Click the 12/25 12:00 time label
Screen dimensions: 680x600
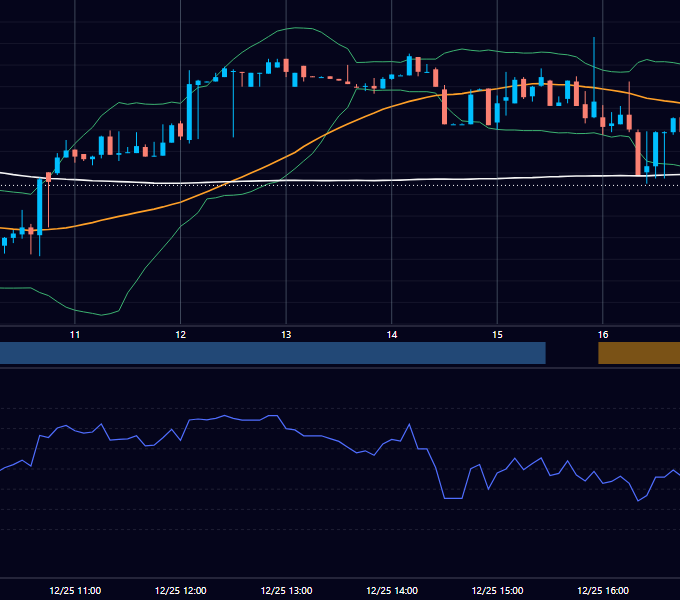[180, 590]
